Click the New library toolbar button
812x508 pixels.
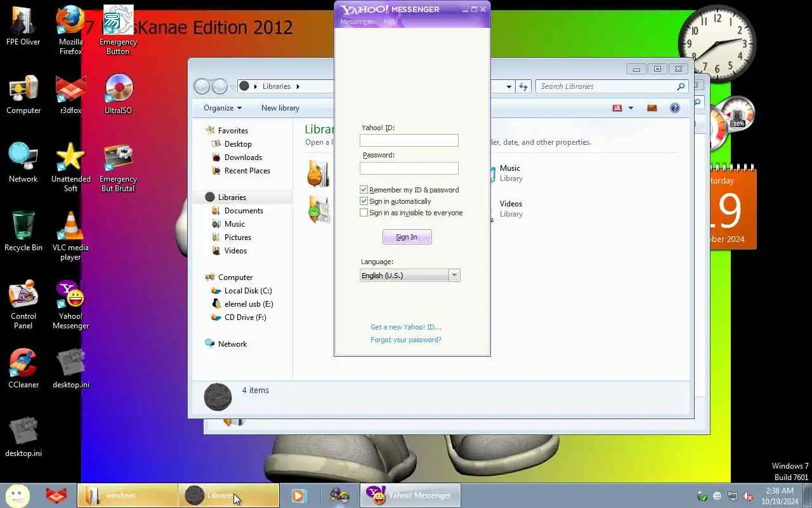280,108
